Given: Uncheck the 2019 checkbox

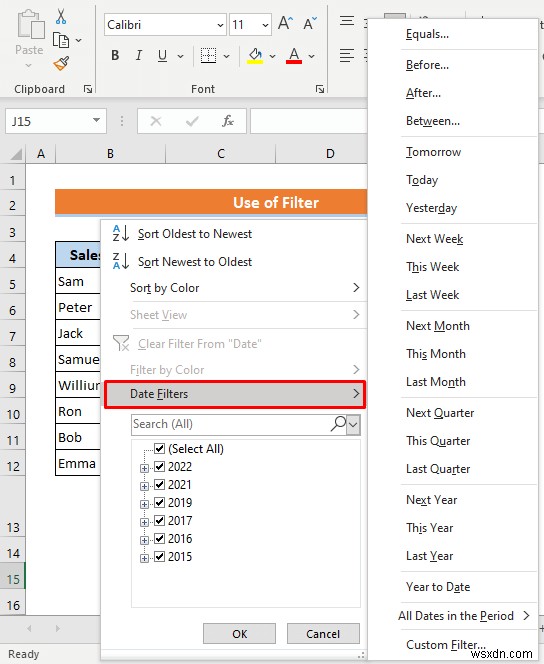Looking at the screenshot, I should pos(159,503).
